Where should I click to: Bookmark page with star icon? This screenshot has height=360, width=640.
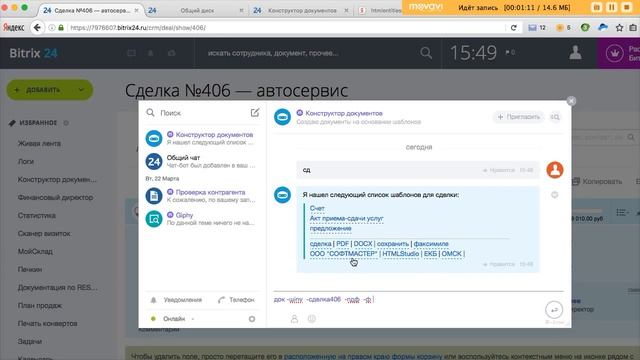click(619, 28)
